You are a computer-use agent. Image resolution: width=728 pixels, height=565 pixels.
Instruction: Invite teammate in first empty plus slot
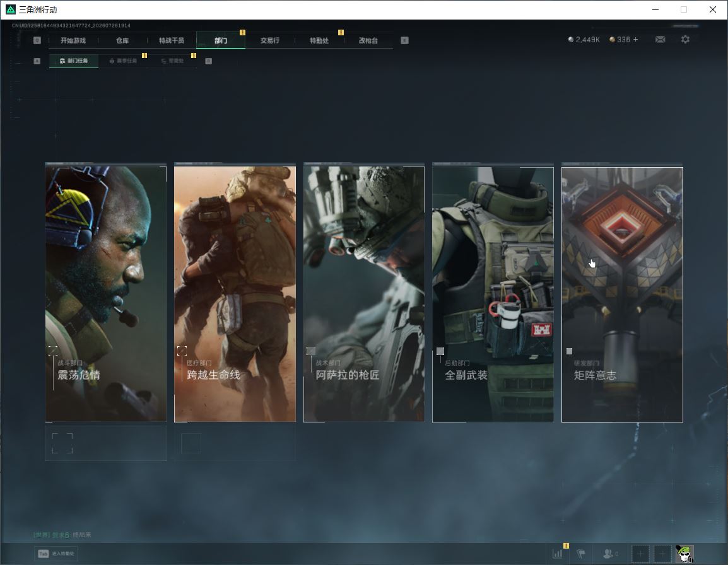point(640,554)
